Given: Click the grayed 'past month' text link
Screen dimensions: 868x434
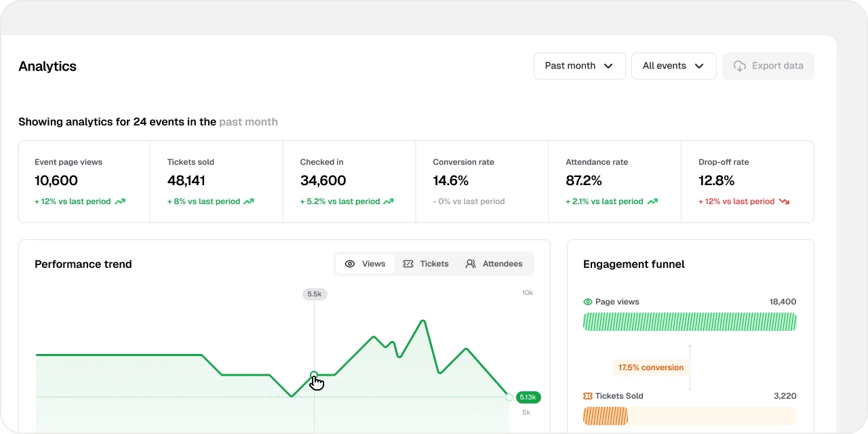Looking at the screenshot, I should tap(248, 122).
